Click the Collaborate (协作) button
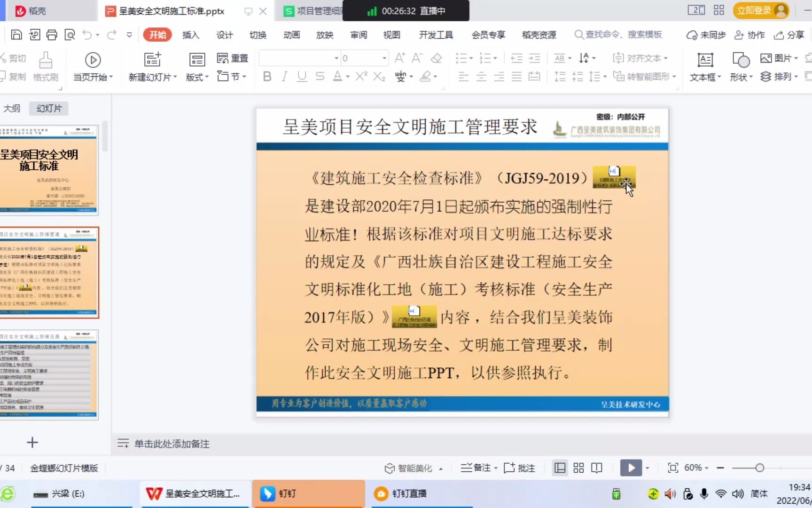The height and width of the screenshot is (508, 812). tap(750, 35)
